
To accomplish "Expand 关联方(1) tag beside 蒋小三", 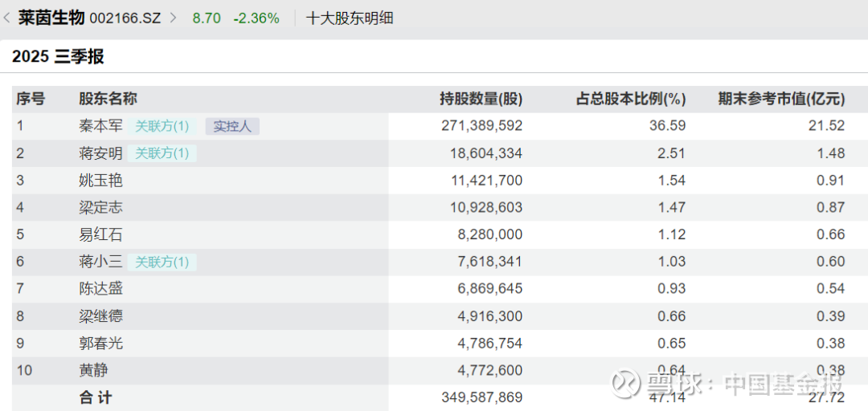I will 162,262.
